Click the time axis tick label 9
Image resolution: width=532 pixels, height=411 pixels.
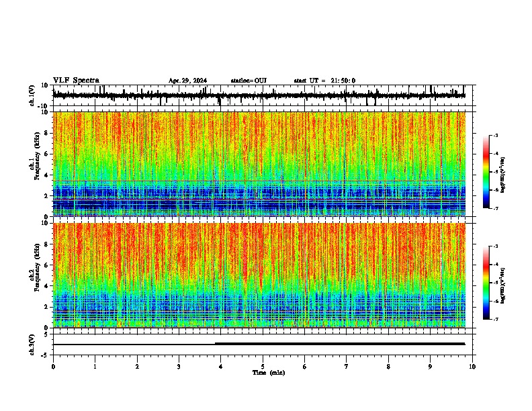(430, 367)
